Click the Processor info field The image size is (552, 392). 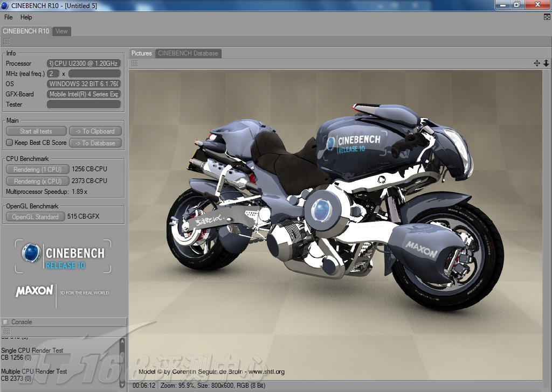[84, 64]
